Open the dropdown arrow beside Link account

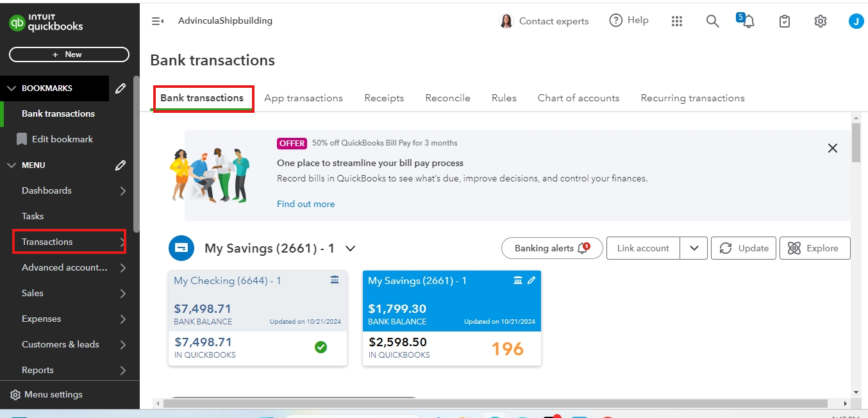[694, 248]
